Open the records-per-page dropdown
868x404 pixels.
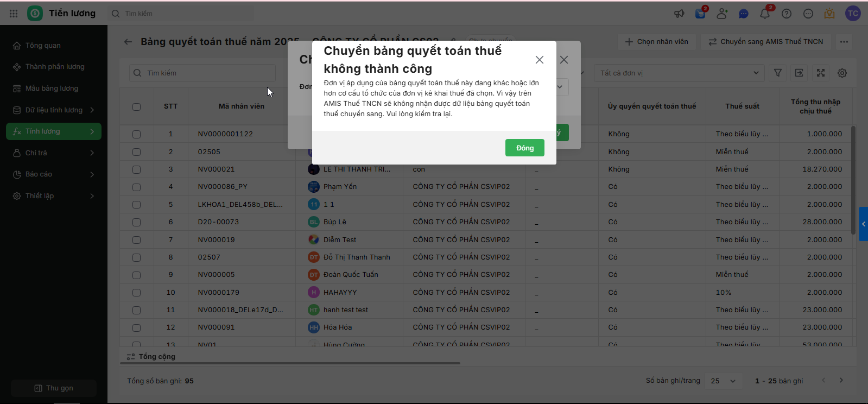tap(723, 381)
